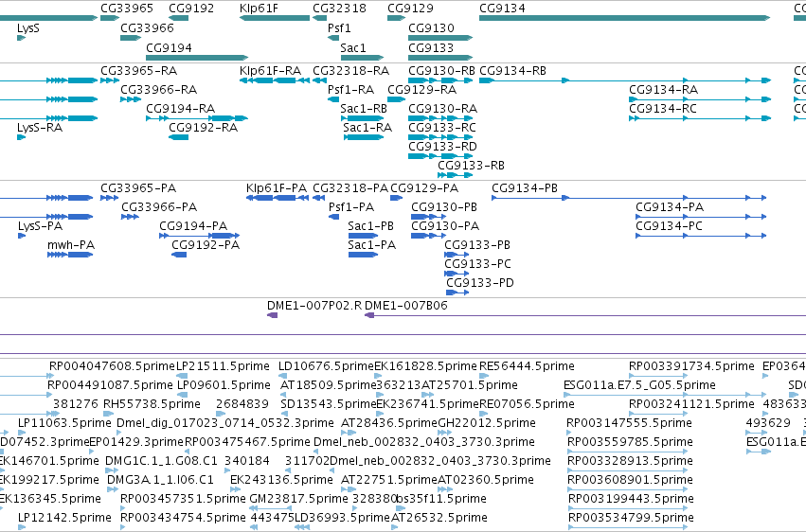Click the Sac1 gene feature
Image resolution: width=806 pixels, height=532 pixels.
point(362,58)
